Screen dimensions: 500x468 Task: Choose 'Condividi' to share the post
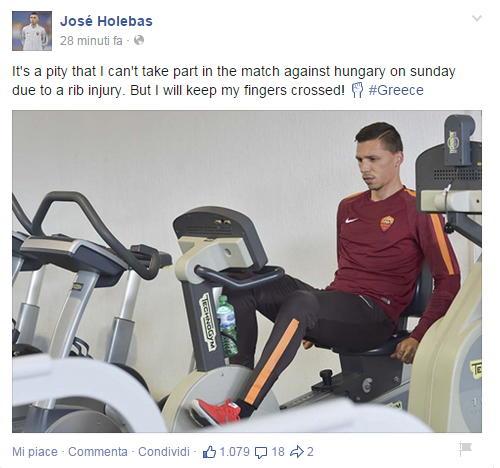click(x=164, y=452)
